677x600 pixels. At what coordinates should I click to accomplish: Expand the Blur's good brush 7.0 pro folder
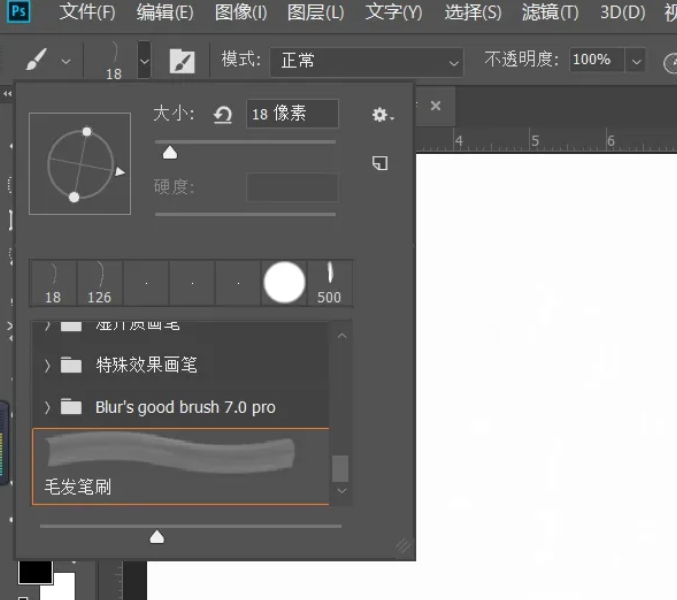click(47, 408)
